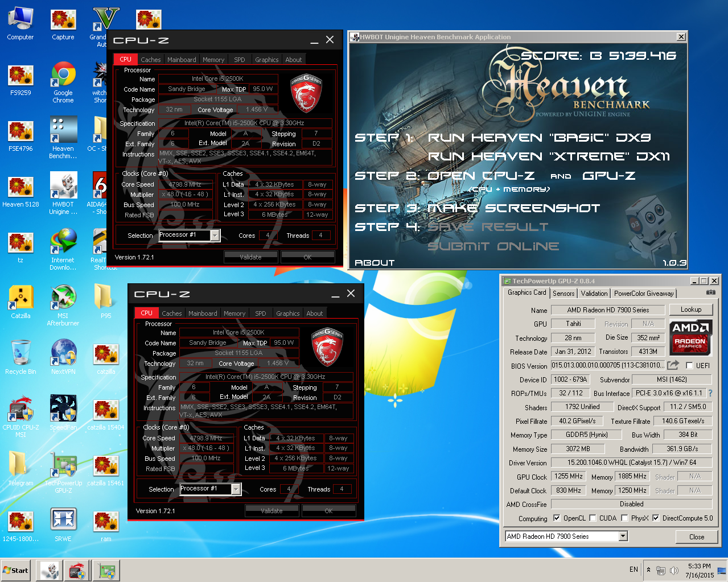Click OK in lower CPU-Z window

click(x=328, y=511)
